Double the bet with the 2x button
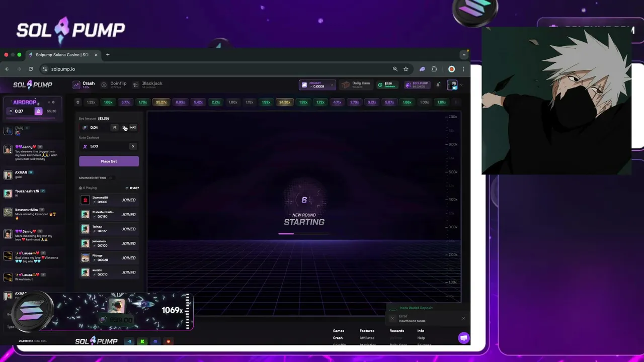This screenshot has width=644, height=362. tap(124, 127)
